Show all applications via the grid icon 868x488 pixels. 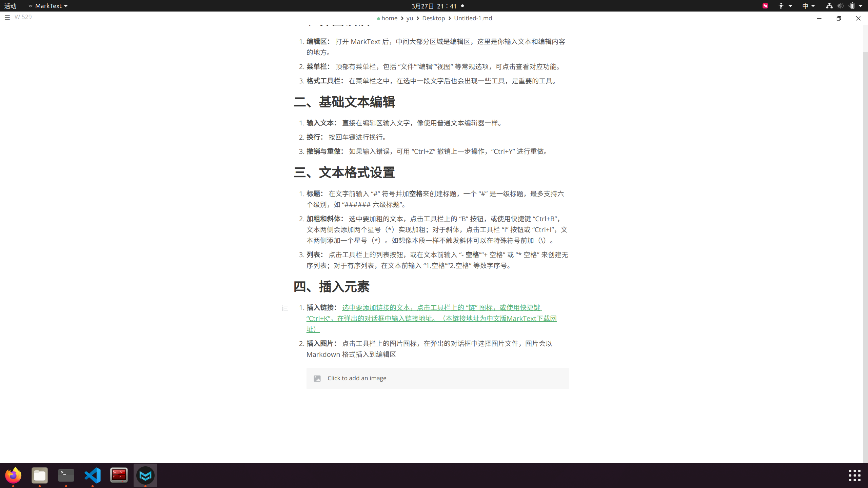point(854,475)
